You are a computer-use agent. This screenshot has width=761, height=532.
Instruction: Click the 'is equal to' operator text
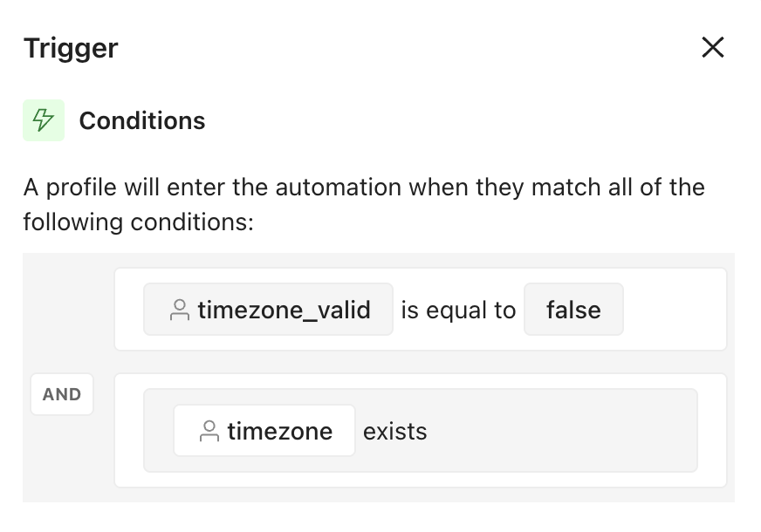[458, 310]
